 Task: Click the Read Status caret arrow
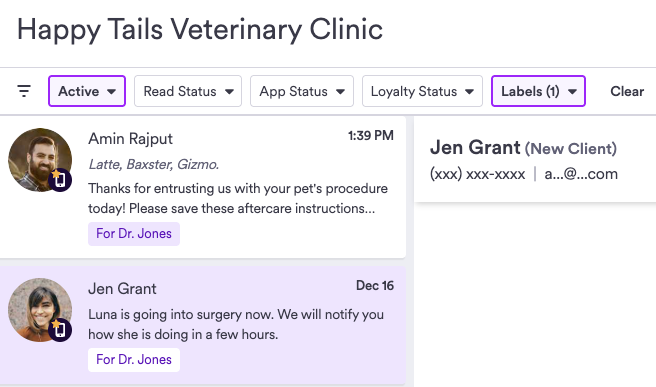pyautogui.click(x=229, y=92)
